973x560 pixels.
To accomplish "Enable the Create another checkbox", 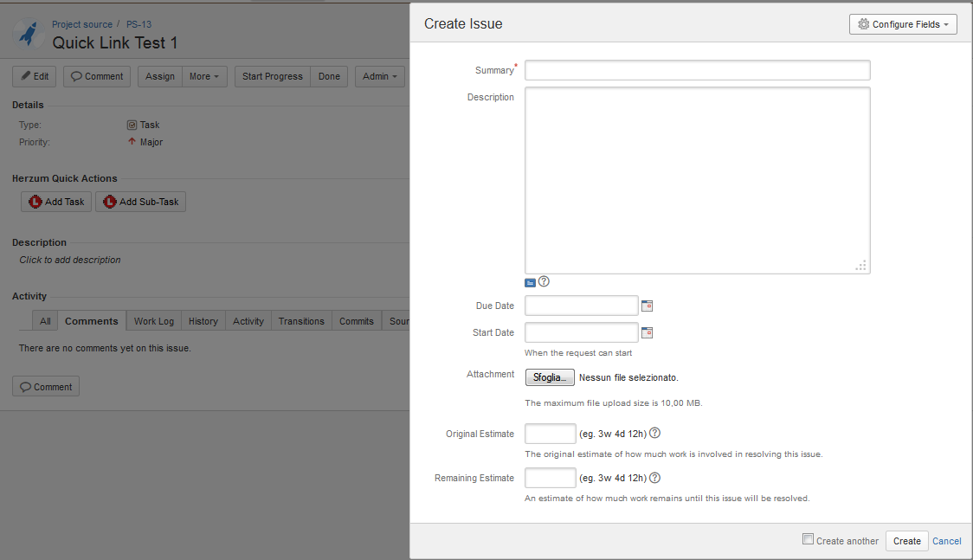I will click(809, 539).
